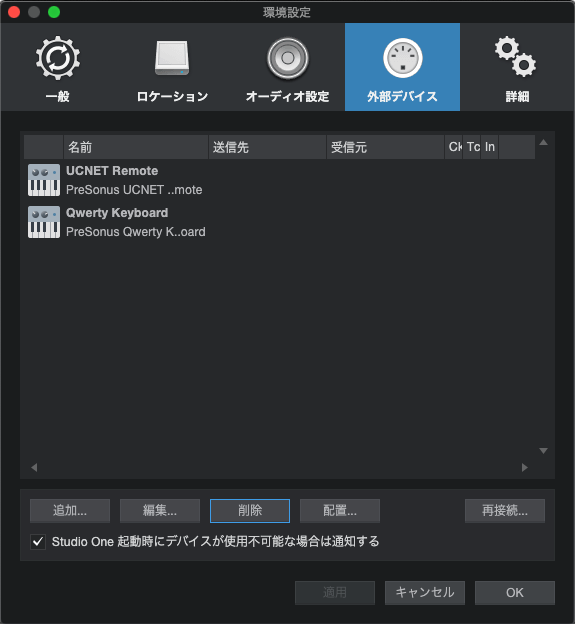Image resolution: width=575 pixels, height=624 pixels.
Task: Click the 名前 column header
Action: (x=136, y=147)
